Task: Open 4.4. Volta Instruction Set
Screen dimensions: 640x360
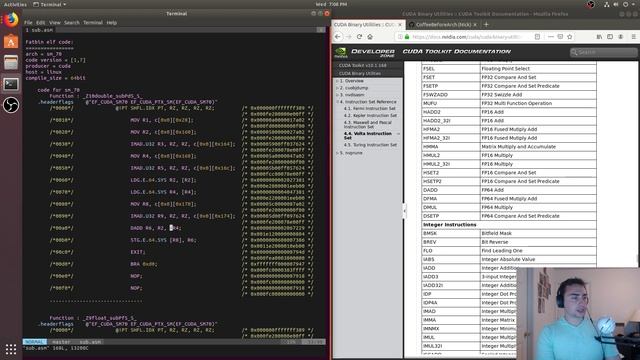Action: (368, 136)
